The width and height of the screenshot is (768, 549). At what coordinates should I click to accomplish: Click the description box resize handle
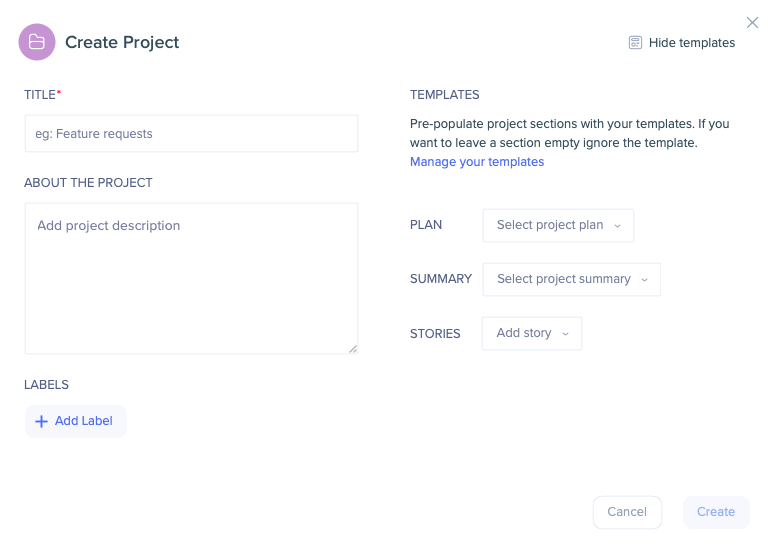pyautogui.click(x=353, y=349)
